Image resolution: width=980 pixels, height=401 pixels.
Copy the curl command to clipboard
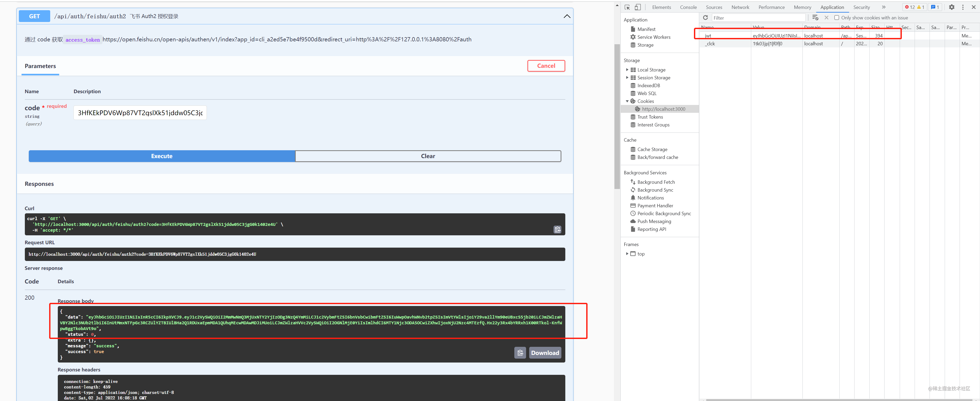point(557,230)
